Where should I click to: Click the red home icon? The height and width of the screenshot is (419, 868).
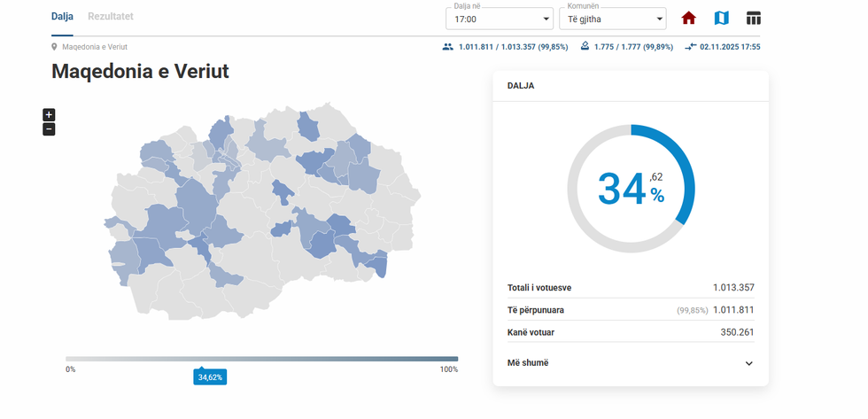[688, 19]
